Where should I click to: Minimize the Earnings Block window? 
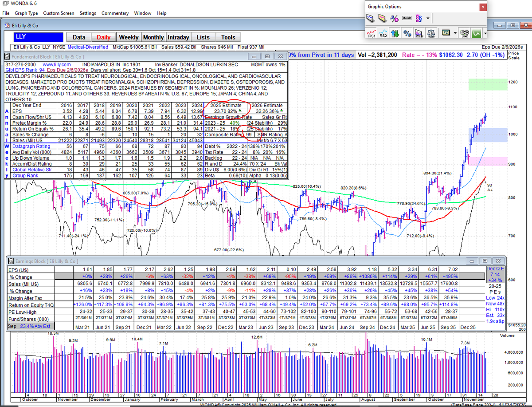472,261
